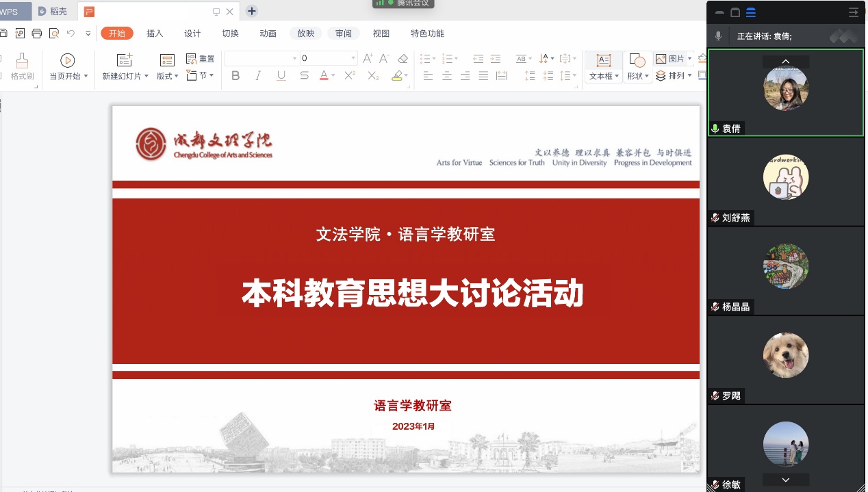This screenshot has height=492, width=868.
Task: Click the clear formatting eraser icon
Action: point(403,59)
